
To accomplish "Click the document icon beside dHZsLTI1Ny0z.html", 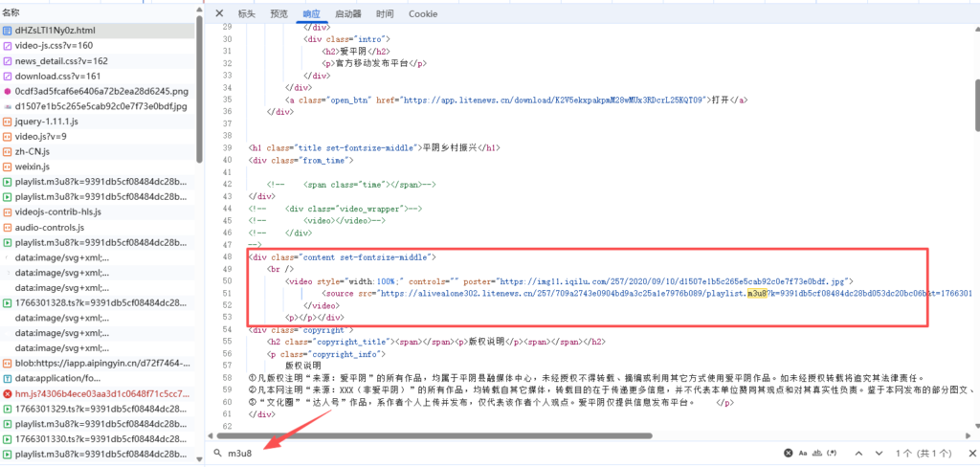I will pos(8,30).
